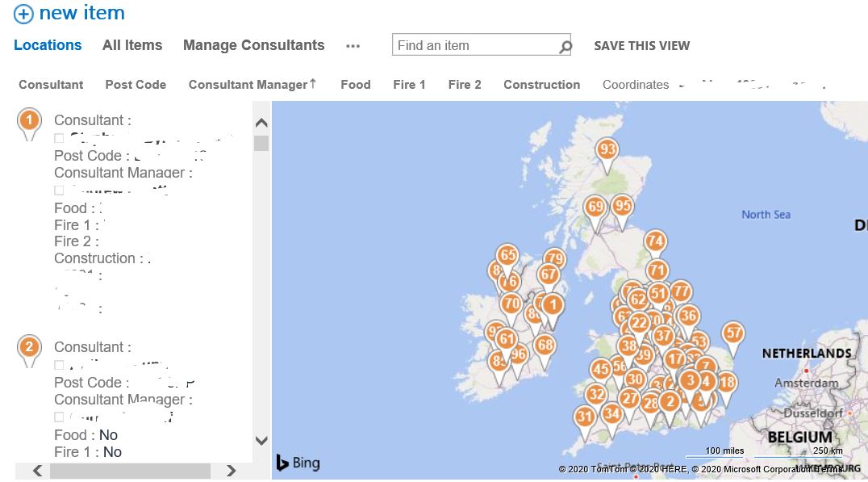Click the new item plus icon
Viewport: 868px width, 482px height.
pos(23,14)
